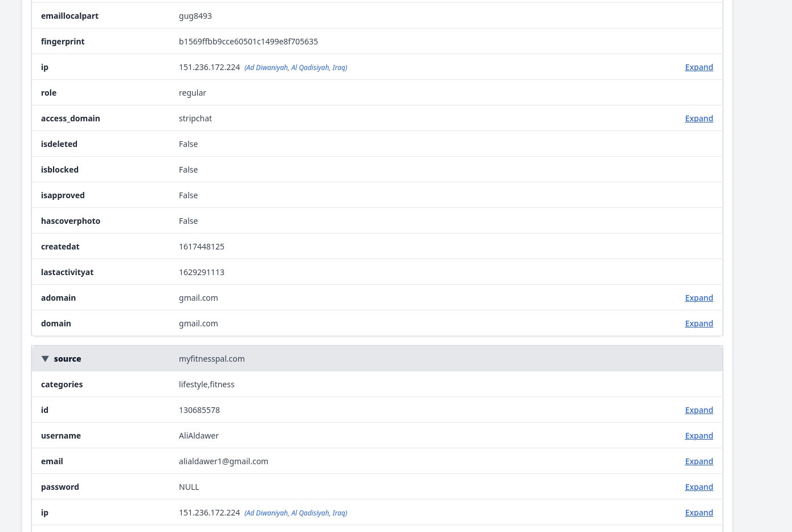Screen dimensions: 792x532
Task: Select the role value regular
Action: pos(193,93)
